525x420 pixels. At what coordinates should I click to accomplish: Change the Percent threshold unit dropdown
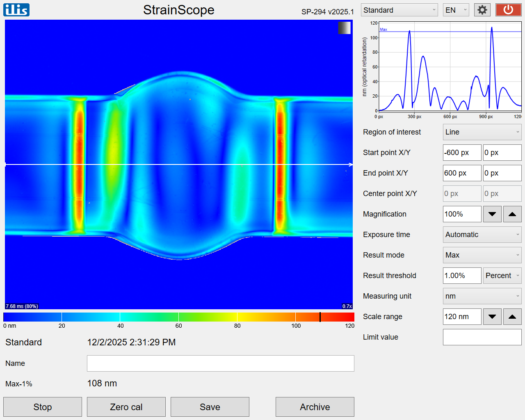(x=502, y=276)
